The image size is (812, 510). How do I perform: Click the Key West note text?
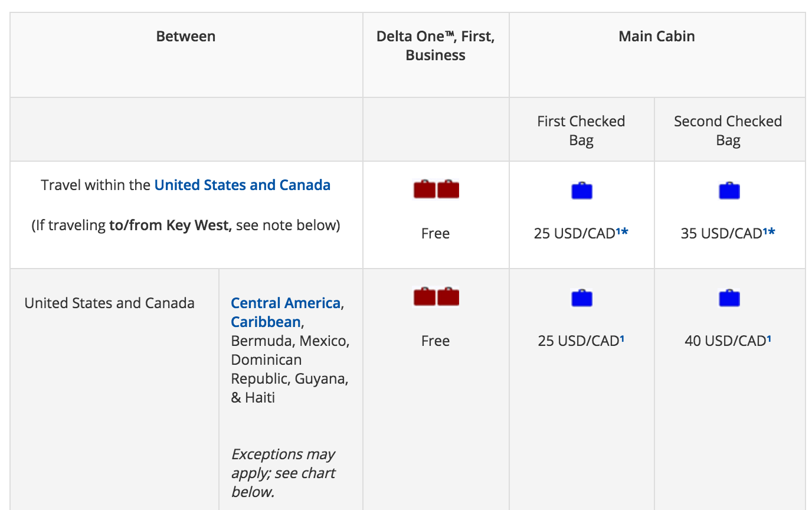click(x=185, y=225)
